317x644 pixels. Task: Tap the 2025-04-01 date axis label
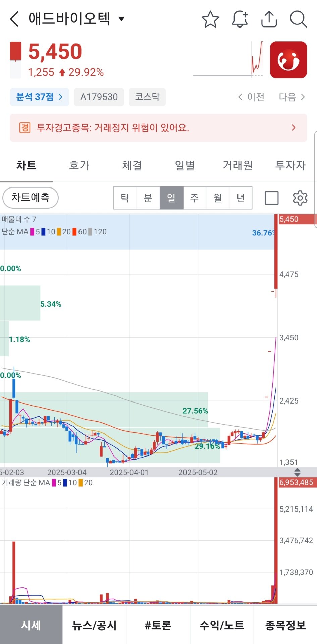(129, 472)
